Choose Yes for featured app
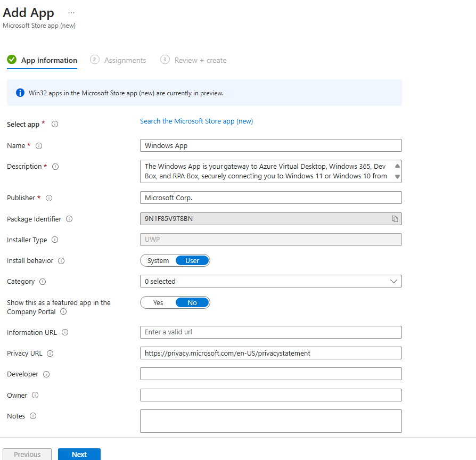The height and width of the screenshot is (460, 476). 158,302
